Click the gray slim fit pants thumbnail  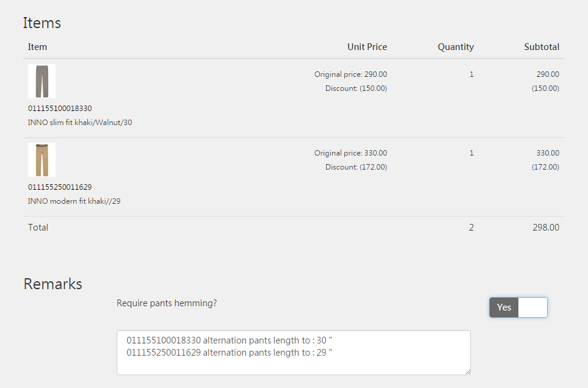click(x=42, y=81)
